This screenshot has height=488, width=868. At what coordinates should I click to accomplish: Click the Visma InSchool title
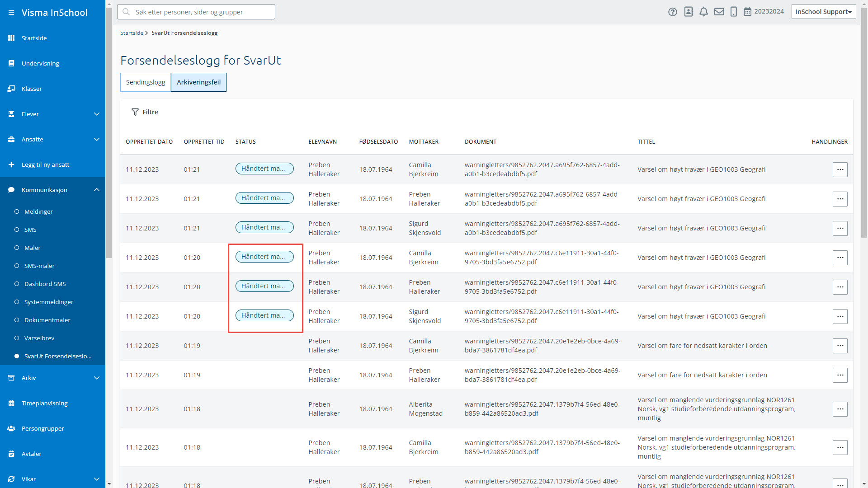tap(54, 13)
